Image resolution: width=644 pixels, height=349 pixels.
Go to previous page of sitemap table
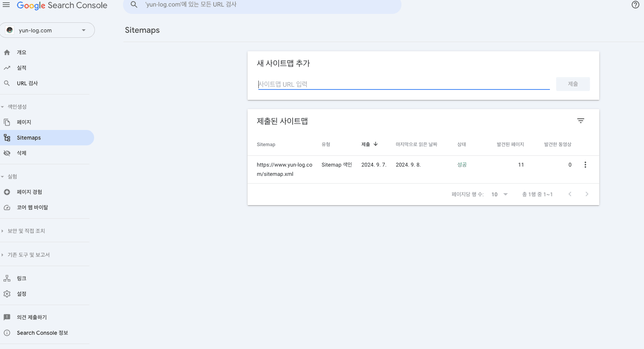click(x=570, y=194)
